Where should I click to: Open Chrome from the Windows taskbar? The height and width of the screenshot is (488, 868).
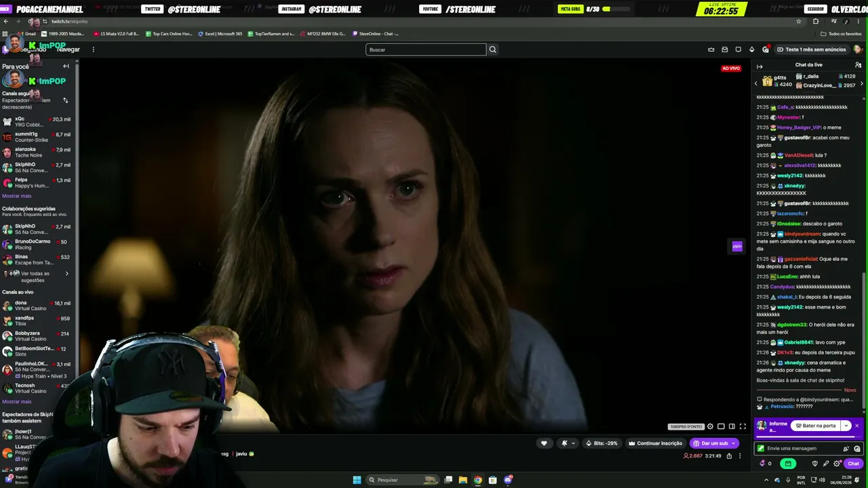(x=477, y=480)
